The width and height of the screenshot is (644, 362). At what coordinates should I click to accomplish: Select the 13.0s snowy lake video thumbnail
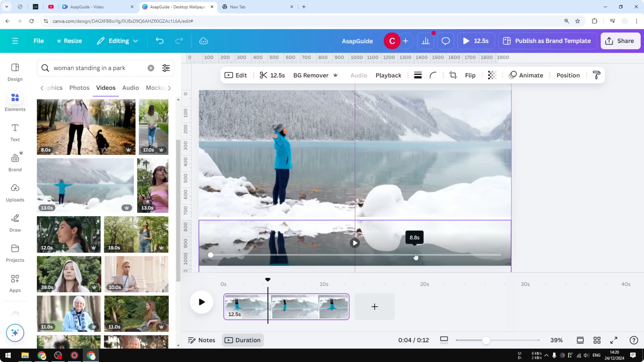pyautogui.click(x=85, y=185)
